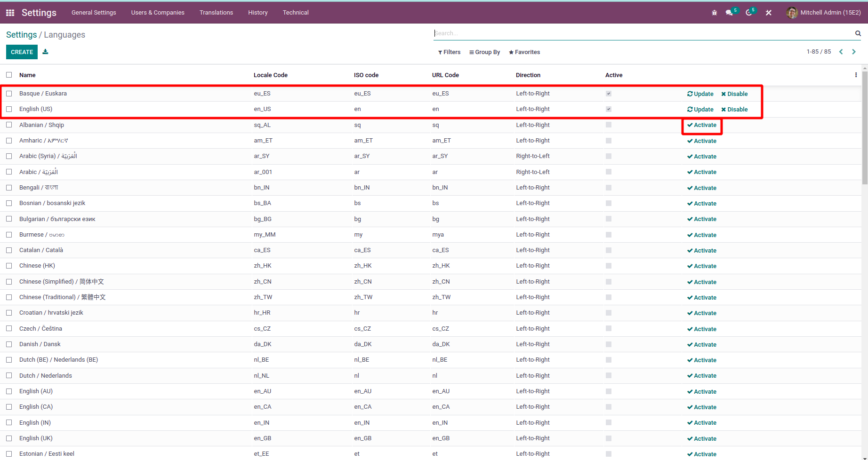The height and width of the screenshot is (460, 868).
Task: Go to next page arrow
Action: pyautogui.click(x=854, y=52)
